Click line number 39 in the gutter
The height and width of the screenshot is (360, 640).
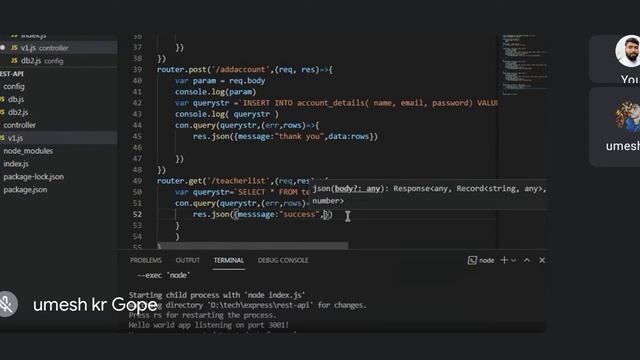[x=137, y=70]
